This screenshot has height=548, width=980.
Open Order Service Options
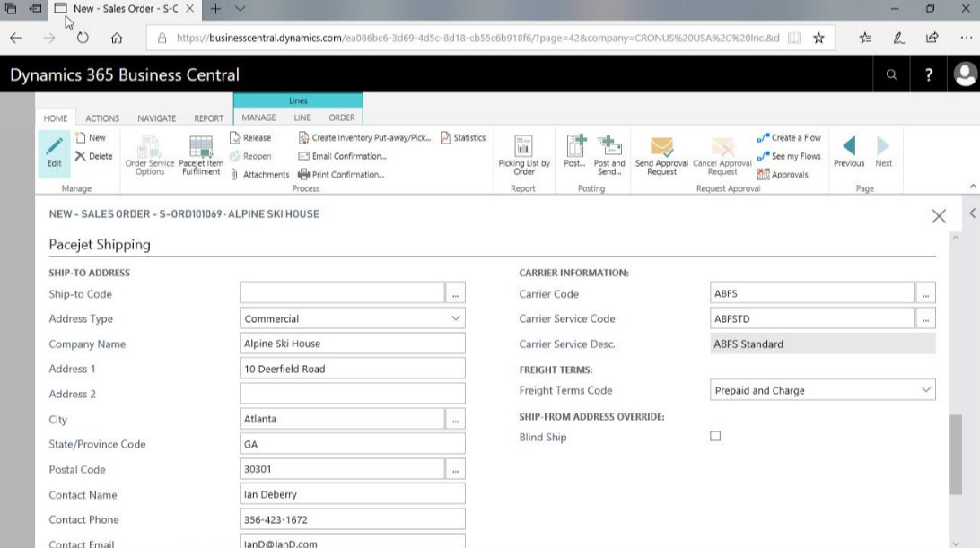[x=149, y=155]
